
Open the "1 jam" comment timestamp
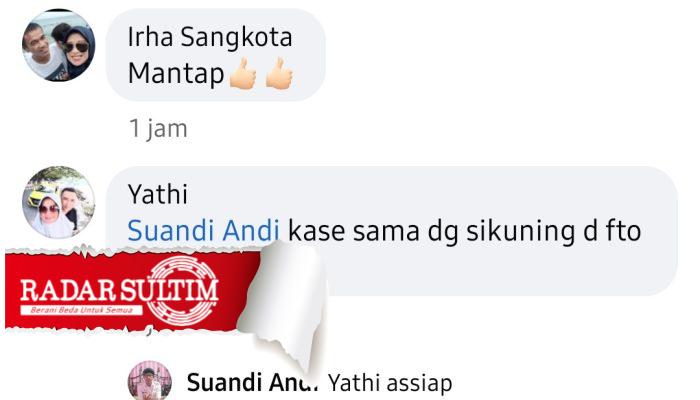[x=158, y=129]
